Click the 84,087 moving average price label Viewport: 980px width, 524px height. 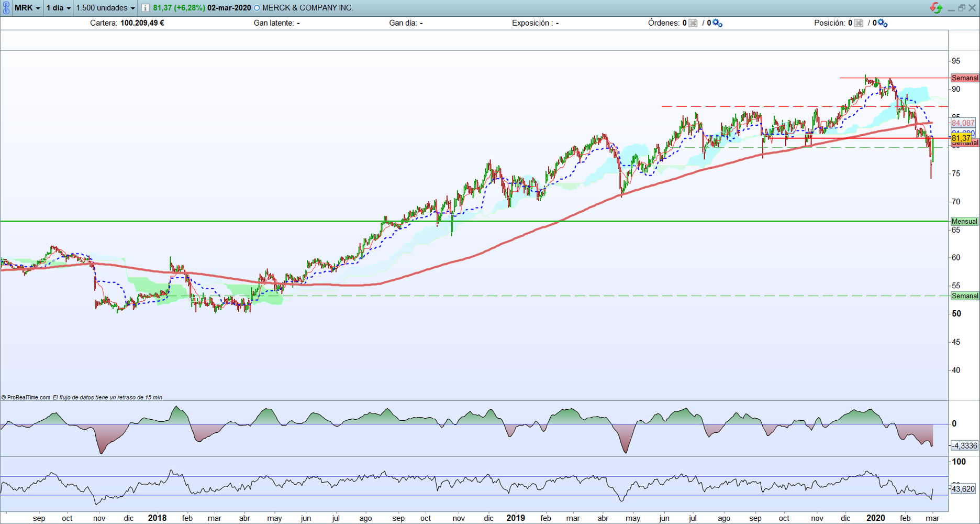click(963, 123)
